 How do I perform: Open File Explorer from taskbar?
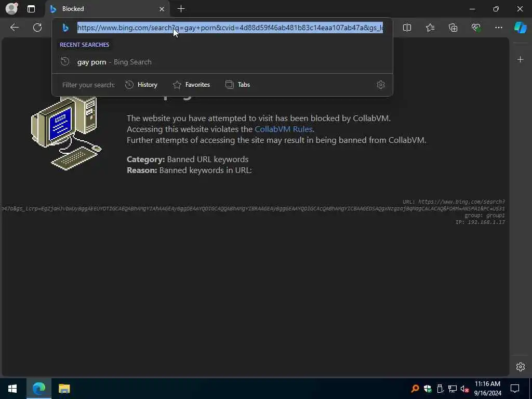click(64, 389)
